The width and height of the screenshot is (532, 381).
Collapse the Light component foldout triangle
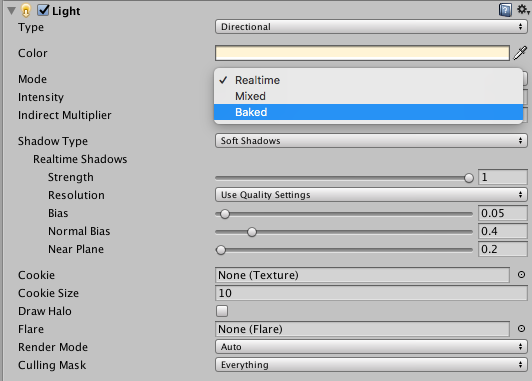(12, 11)
